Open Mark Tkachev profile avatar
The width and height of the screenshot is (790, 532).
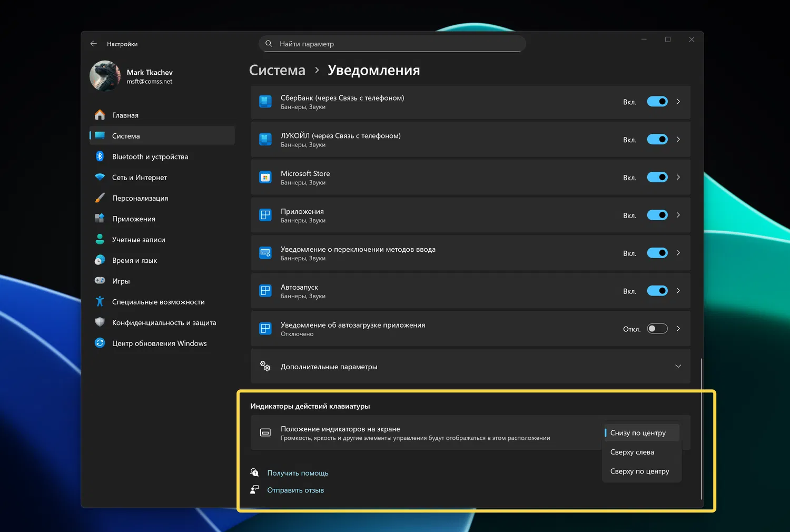tap(105, 76)
